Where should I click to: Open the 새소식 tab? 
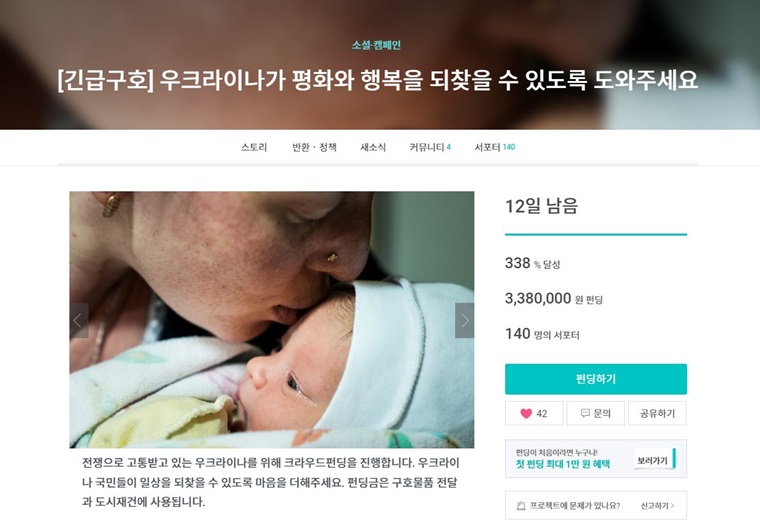pos(373,147)
